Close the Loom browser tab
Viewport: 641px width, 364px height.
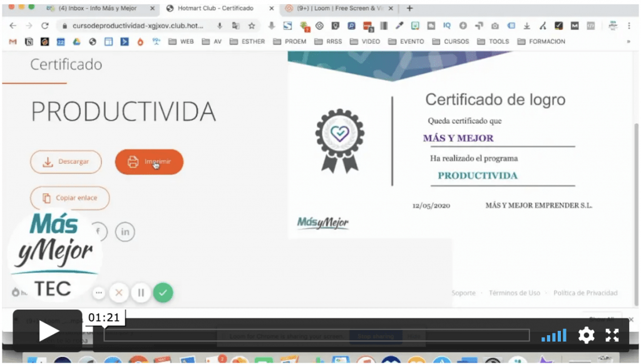point(391,8)
